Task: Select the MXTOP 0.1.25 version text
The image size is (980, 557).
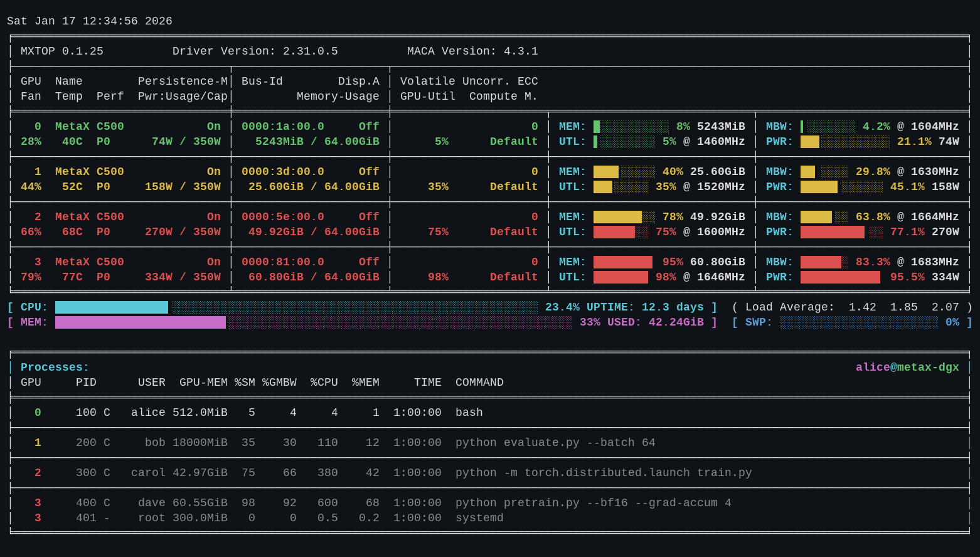Action: click(x=62, y=51)
